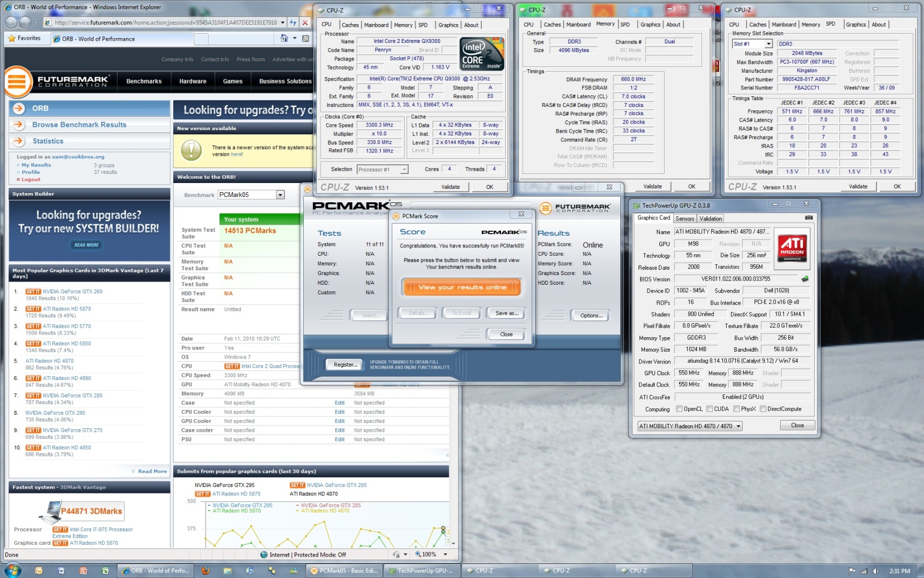924x578 pixels.
Task: Tick the CUDA checkbox
Action: 710,409
